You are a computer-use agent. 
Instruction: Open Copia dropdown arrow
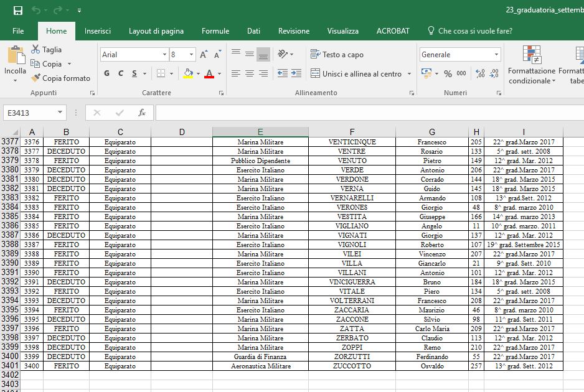coord(69,64)
